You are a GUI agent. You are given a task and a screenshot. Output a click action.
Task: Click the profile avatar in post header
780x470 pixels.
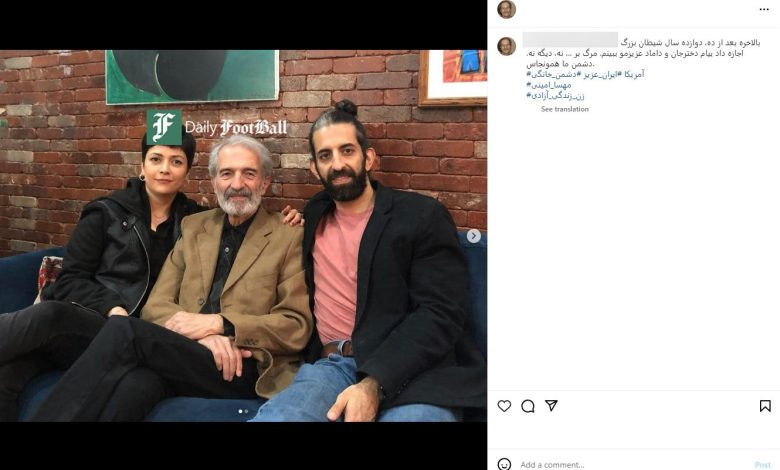point(506,9)
